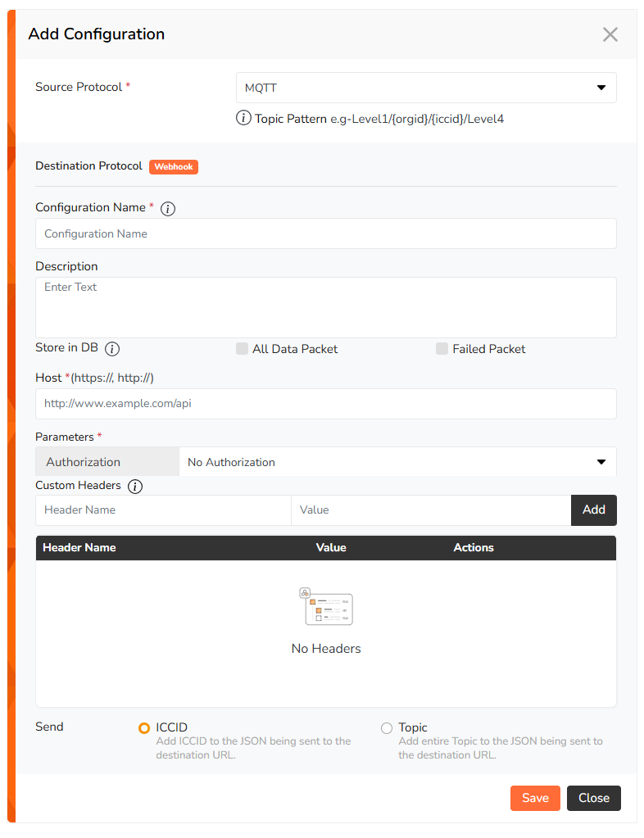Image resolution: width=644 pixels, height=838 pixels.
Task: Click the Configuration Name info icon
Action: [168, 208]
